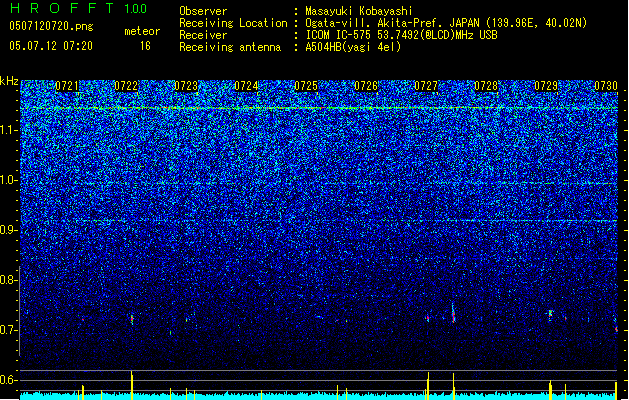Viewport: 629px width, 400px height.
Task: Click the 0724 time marker
Action: click(246, 86)
